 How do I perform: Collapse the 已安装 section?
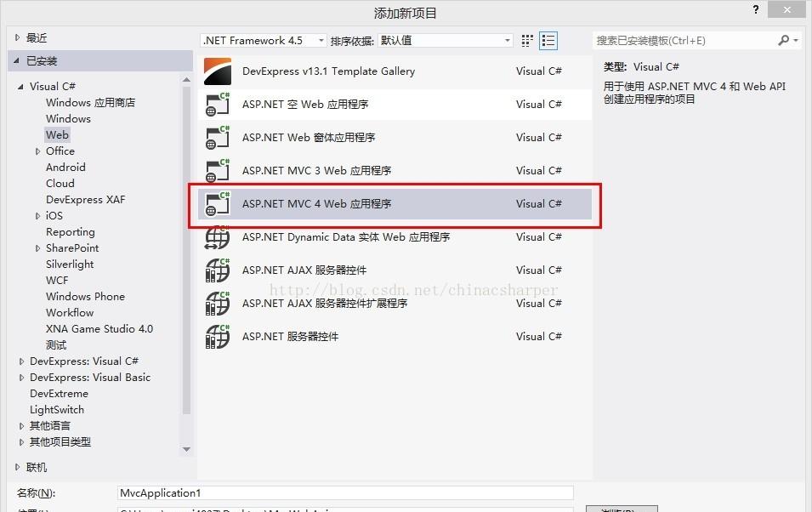pyautogui.click(x=16, y=61)
